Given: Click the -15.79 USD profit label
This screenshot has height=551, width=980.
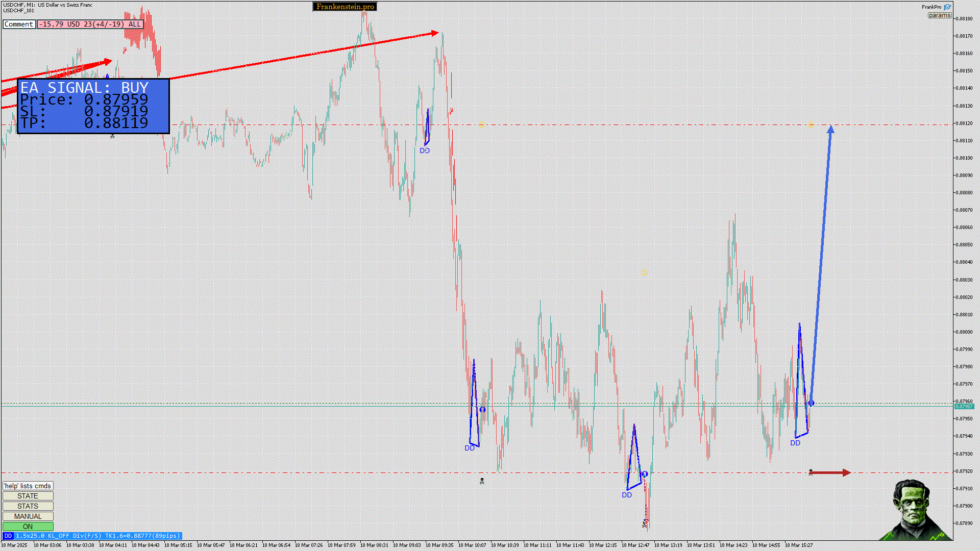Looking at the screenshot, I should [x=90, y=24].
